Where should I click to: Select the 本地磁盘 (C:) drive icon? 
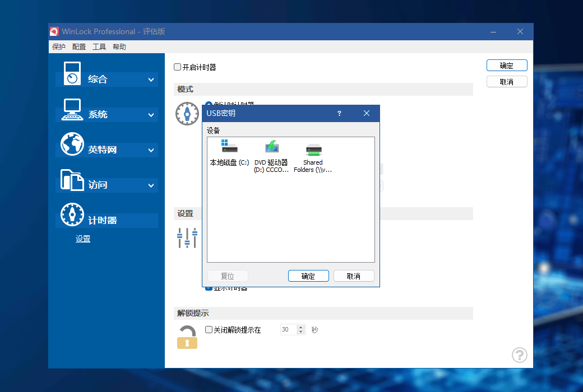click(229, 146)
